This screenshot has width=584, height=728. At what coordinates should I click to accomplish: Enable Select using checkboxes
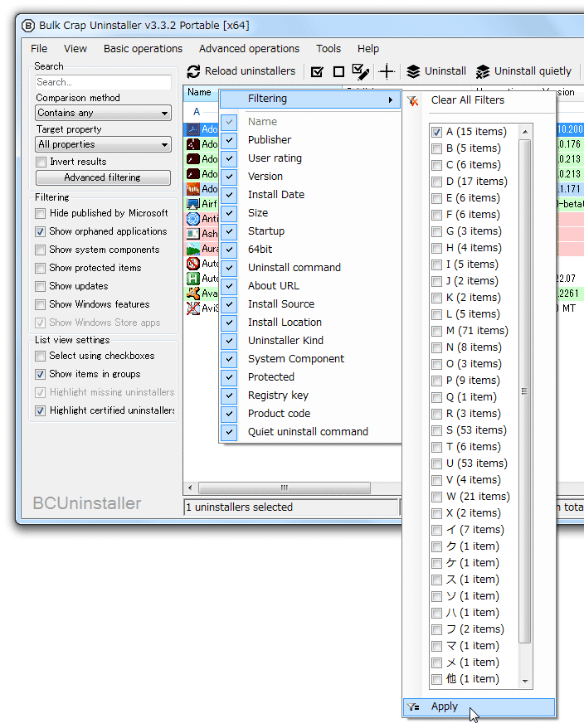click(x=41, y=356)
